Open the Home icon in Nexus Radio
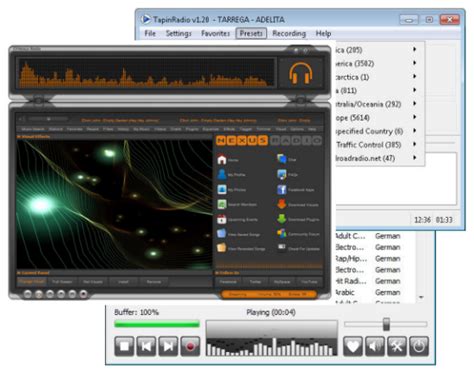Screen dimensions: 474x371 [x=222, y=160]
